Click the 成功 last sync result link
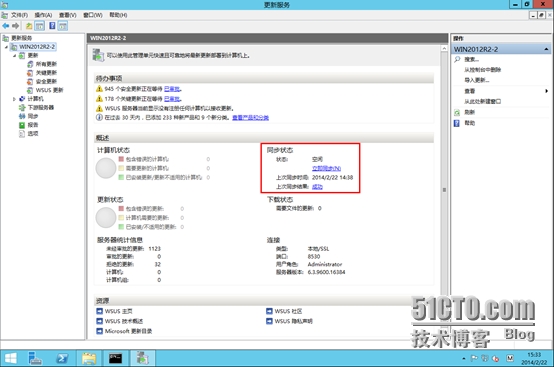This screenshot has height=367, width=554. pyautogui.click(x=317, y=187)
